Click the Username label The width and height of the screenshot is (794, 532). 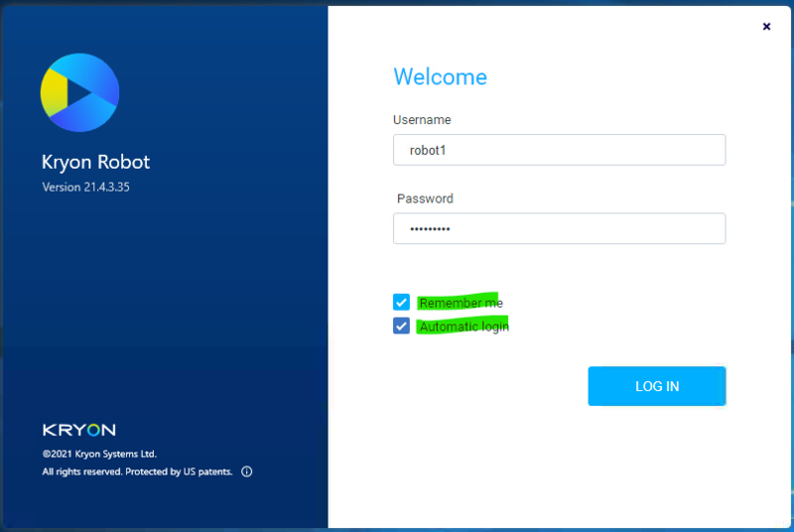coord(422,120)
